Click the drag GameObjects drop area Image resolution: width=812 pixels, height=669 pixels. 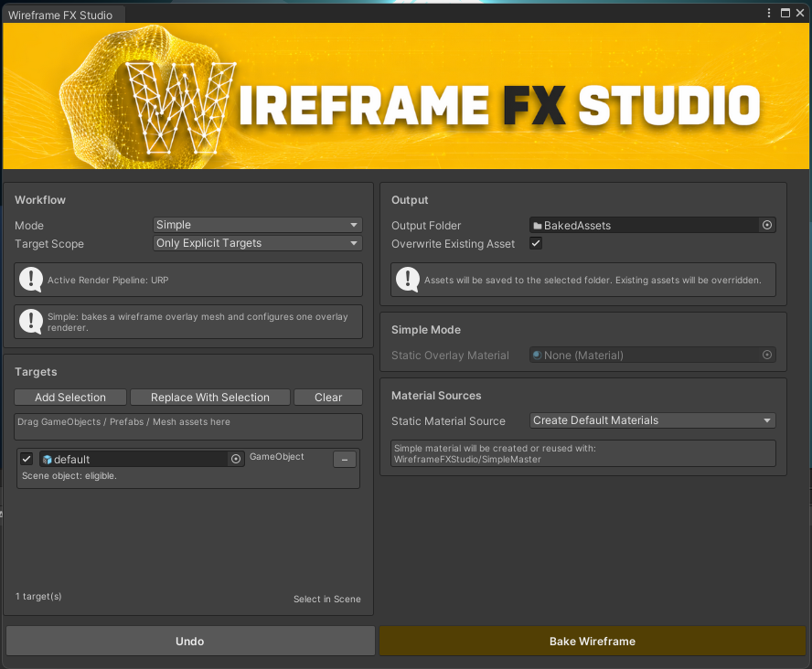[188, 426]
